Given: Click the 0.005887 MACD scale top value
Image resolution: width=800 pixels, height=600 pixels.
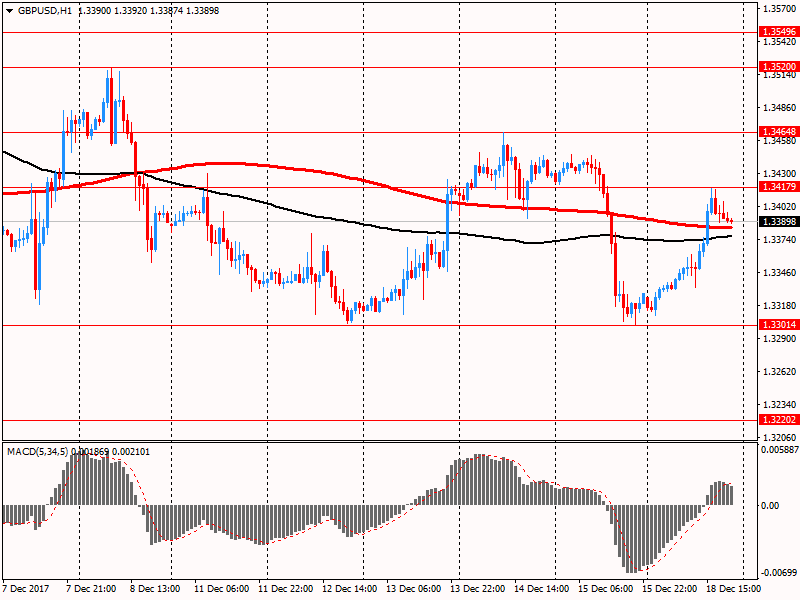Looking at the screenshot, I should 779,449.
